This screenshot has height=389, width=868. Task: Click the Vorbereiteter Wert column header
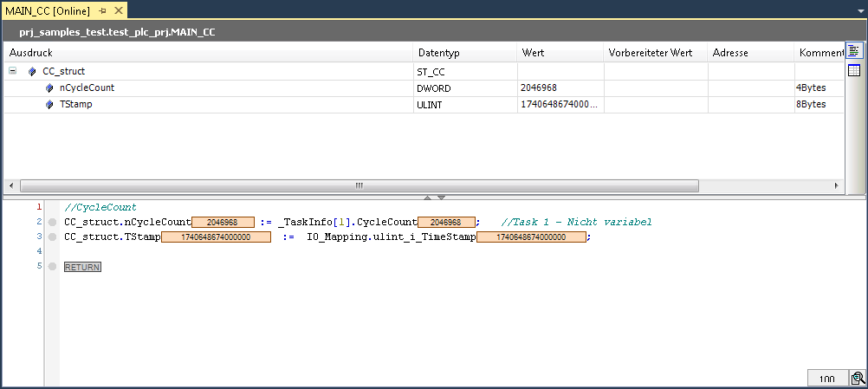pos(656,53)
